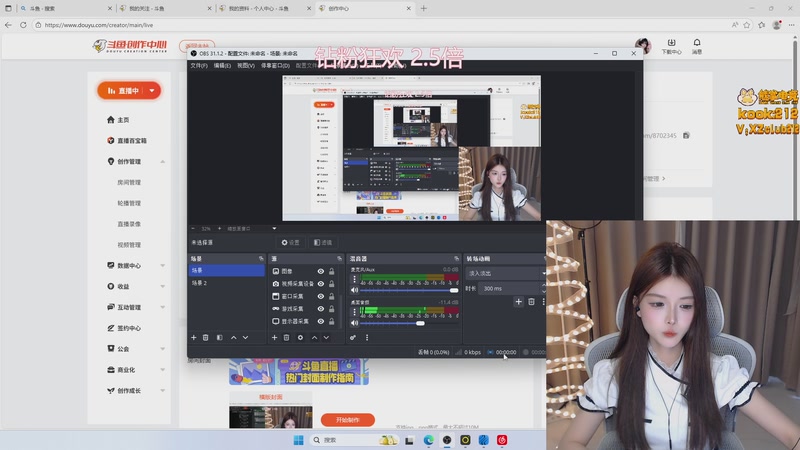Open 签约中心 in Douyu sidebar

124,328
